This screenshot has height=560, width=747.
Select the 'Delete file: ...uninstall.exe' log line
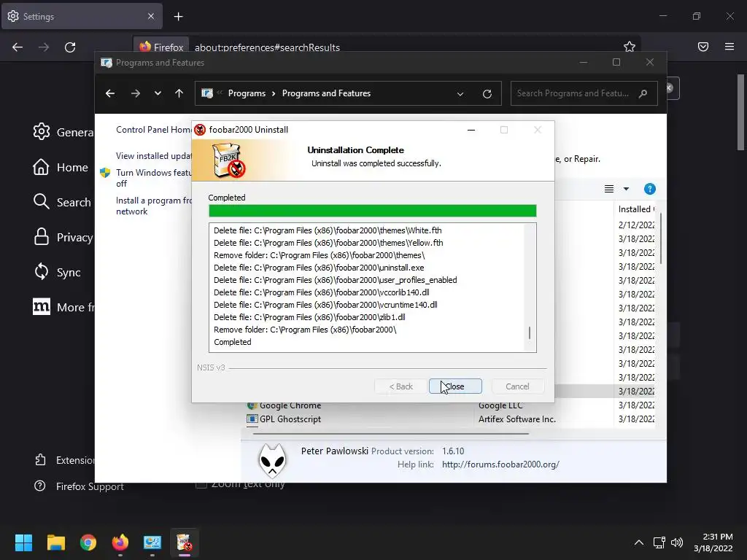(x=319, y=268)
